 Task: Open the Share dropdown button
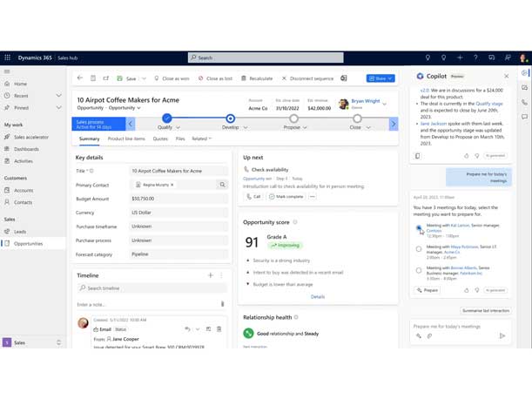(380, 78)
